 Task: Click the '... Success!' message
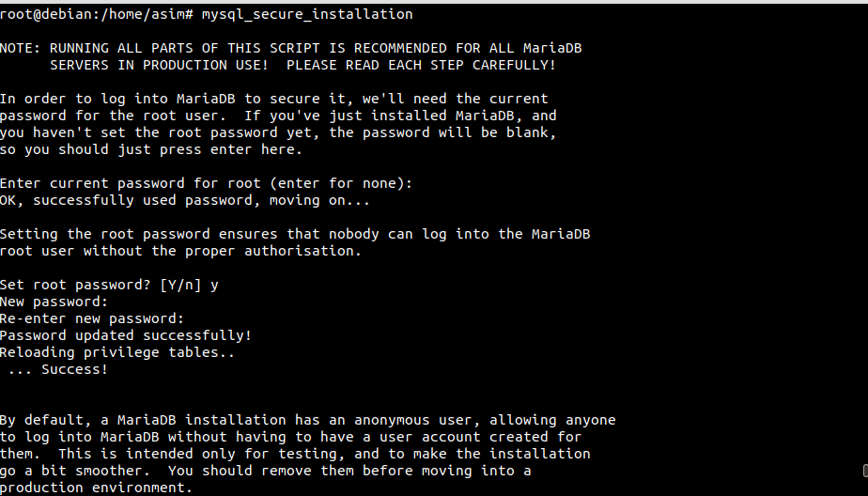(58, 369)
